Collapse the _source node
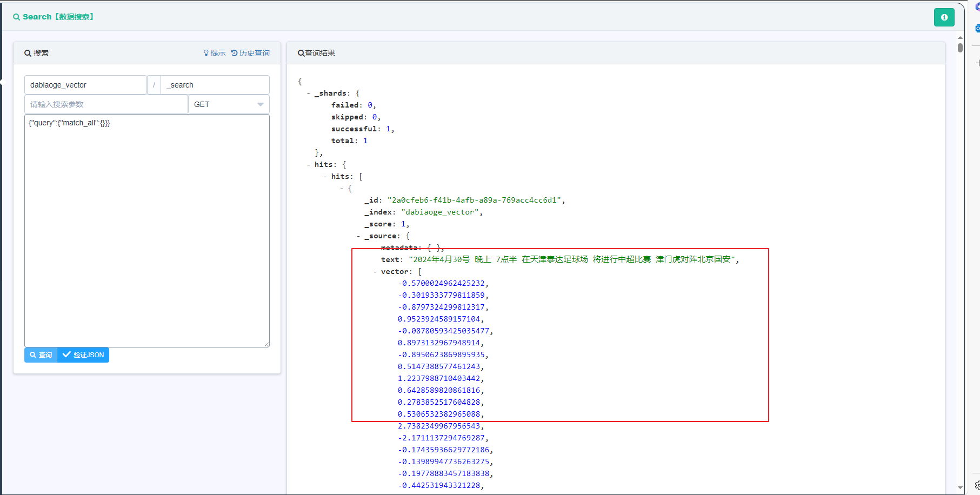The width and height of the screenshot is (980, 495). (x=358, y=236)
